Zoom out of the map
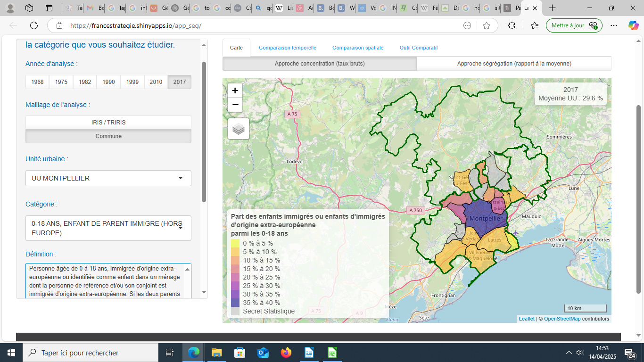Viewport: 644px width, 362px height. click(x=235, y=105)
